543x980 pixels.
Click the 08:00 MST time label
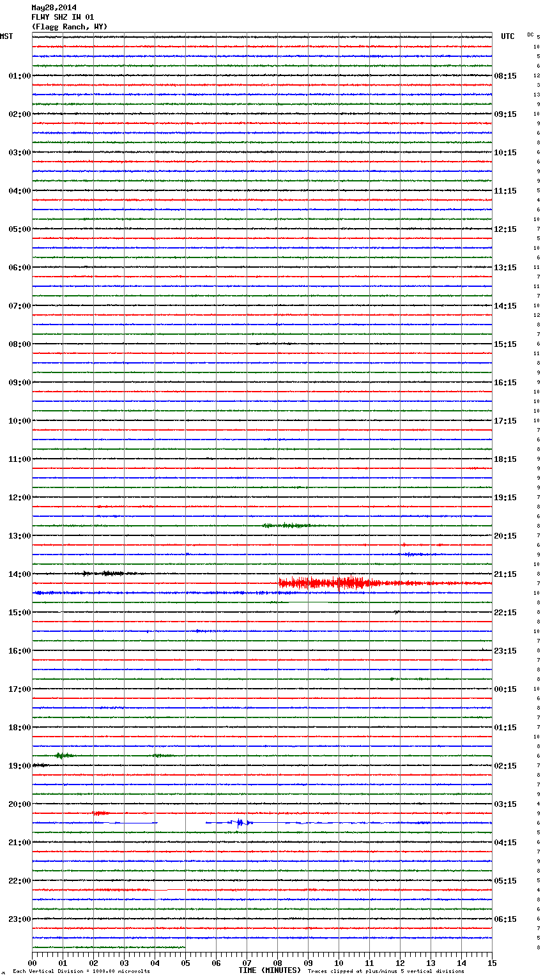[20, 344]
